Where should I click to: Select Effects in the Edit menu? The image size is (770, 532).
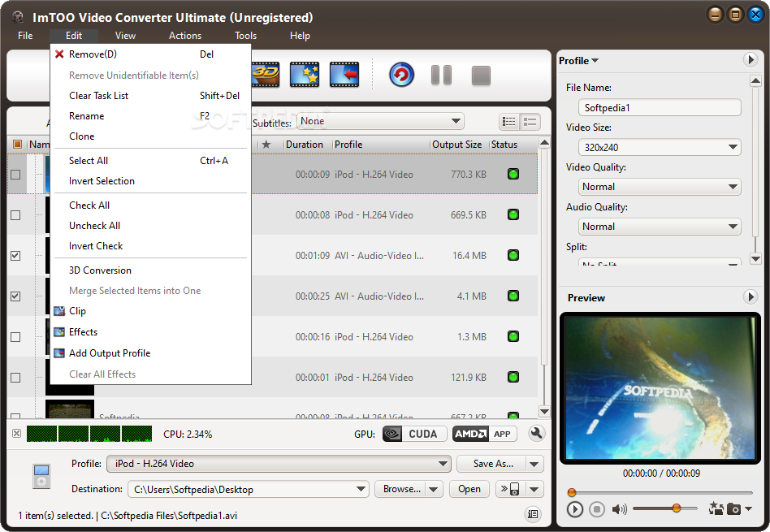coord(151,332)
